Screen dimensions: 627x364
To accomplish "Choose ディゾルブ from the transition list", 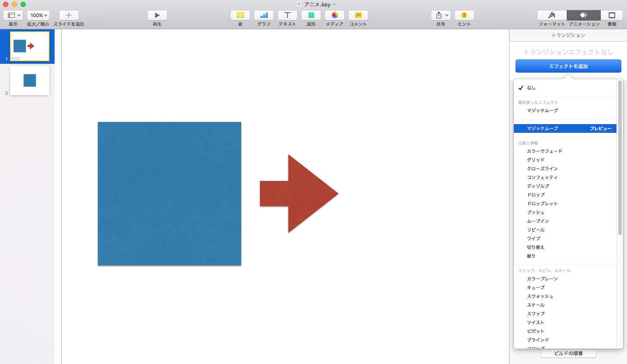I will (538, 186).
